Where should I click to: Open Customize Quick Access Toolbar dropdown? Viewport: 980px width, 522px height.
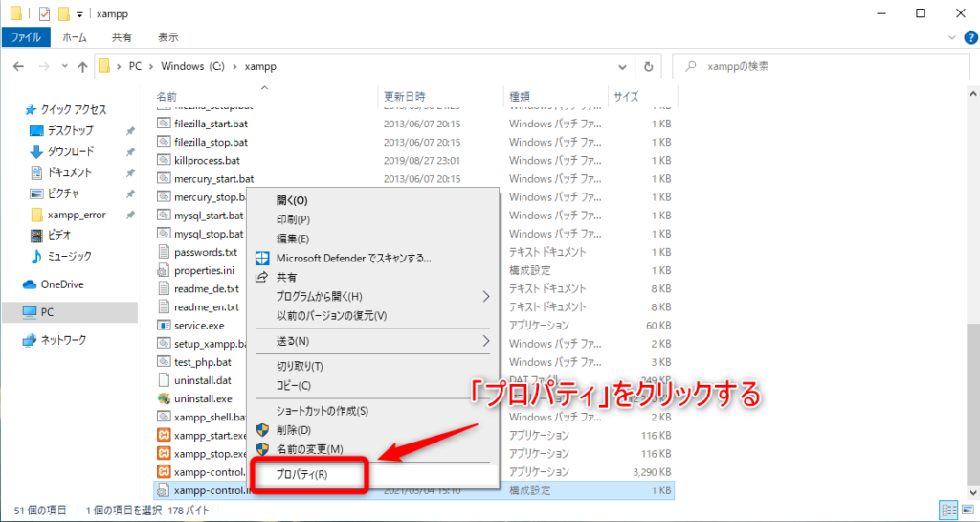(79, 13)
